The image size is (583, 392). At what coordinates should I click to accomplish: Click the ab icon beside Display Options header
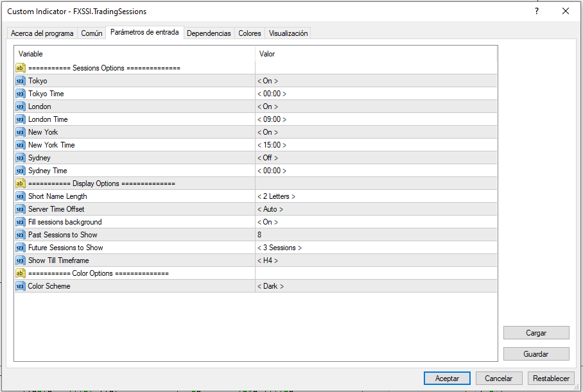20,183
